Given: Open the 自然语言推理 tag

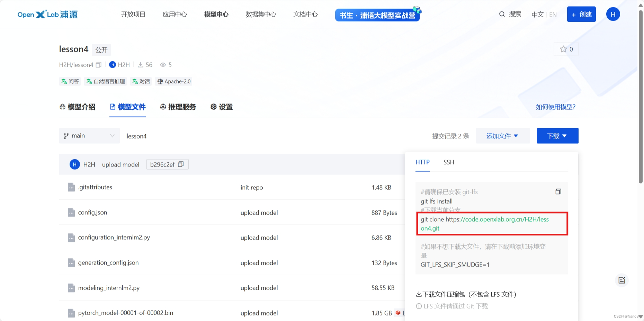Looking at the screenshot, I should pyautogui.click(x=106, y=81).
